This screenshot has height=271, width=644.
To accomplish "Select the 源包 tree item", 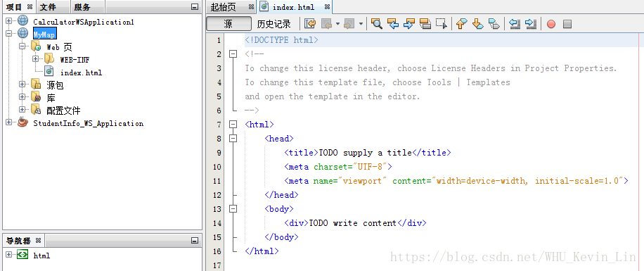I will (x=55, y=86).
